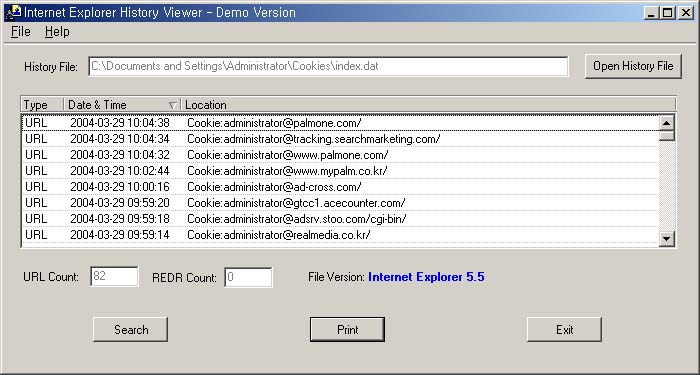The image size is (700, 375).
Task: Select the tracking.searchmarketing.com cookie entry
Action: click(340, 139)
